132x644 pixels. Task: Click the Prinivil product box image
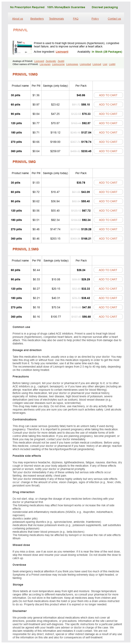pyautogui.click(x=22, y=47)
